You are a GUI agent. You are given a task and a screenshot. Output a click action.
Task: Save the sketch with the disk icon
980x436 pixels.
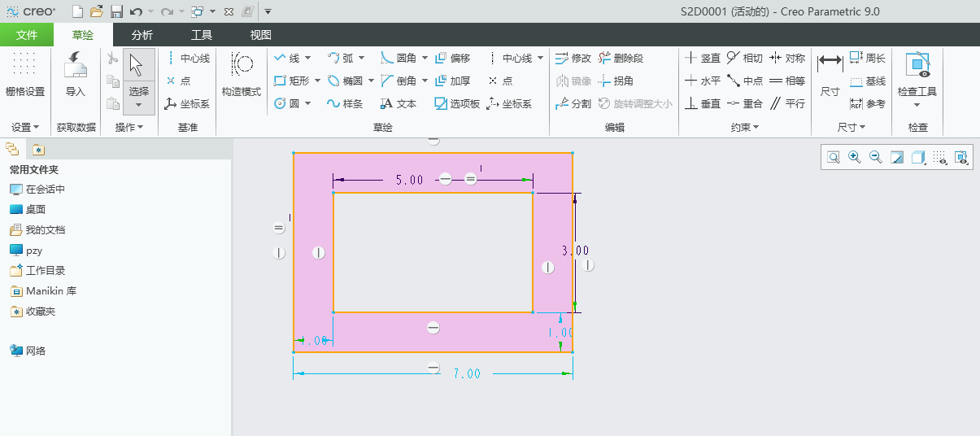click(x=116, y=11)
